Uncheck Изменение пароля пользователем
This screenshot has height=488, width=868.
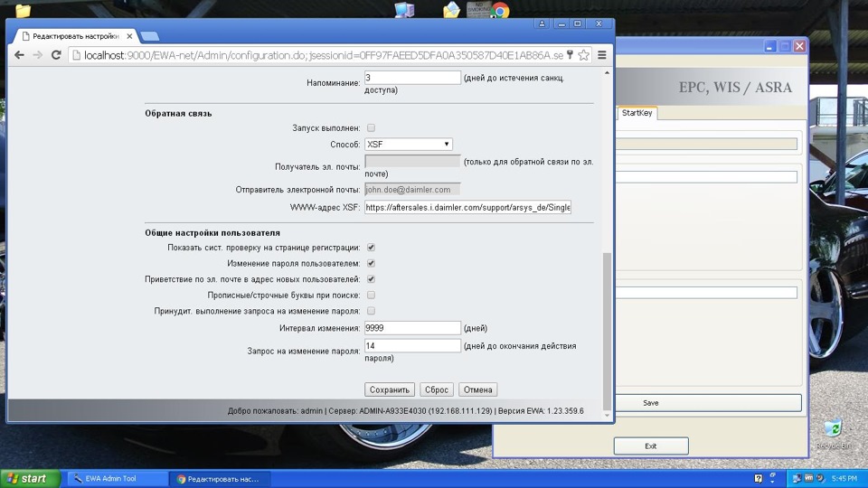[371, 263]
